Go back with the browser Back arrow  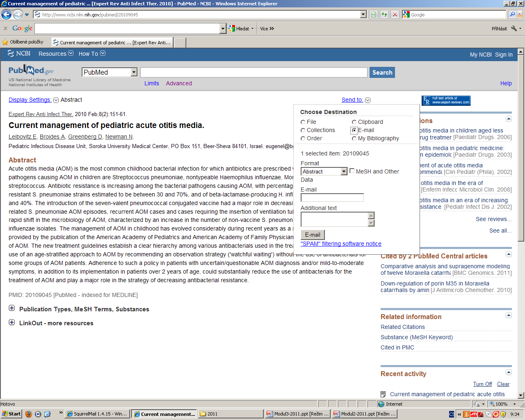[6, 14]
